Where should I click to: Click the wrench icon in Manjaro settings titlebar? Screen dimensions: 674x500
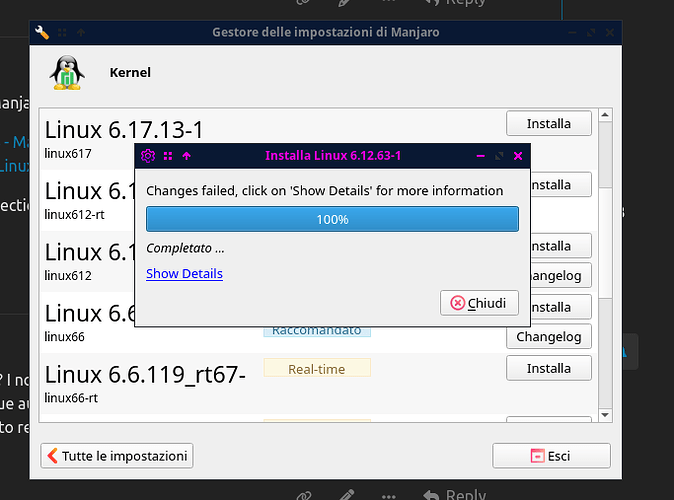click(x=42, y=33)
